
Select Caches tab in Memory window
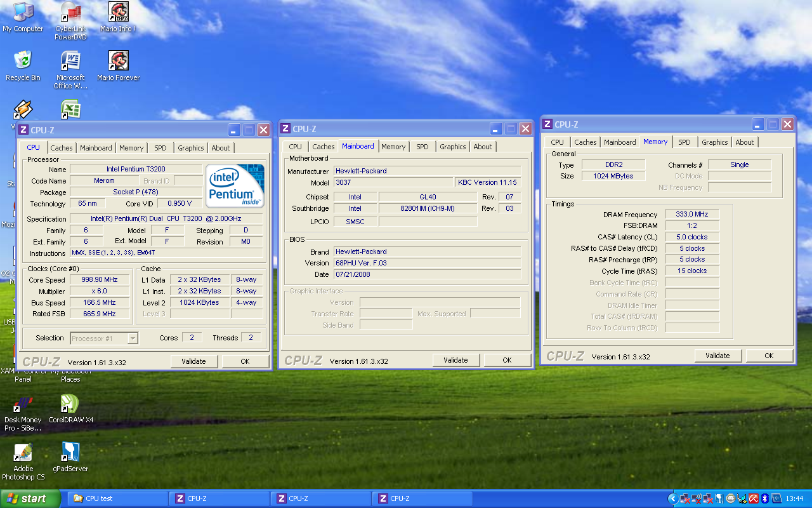pyautogui.click(x=586, y=142)
